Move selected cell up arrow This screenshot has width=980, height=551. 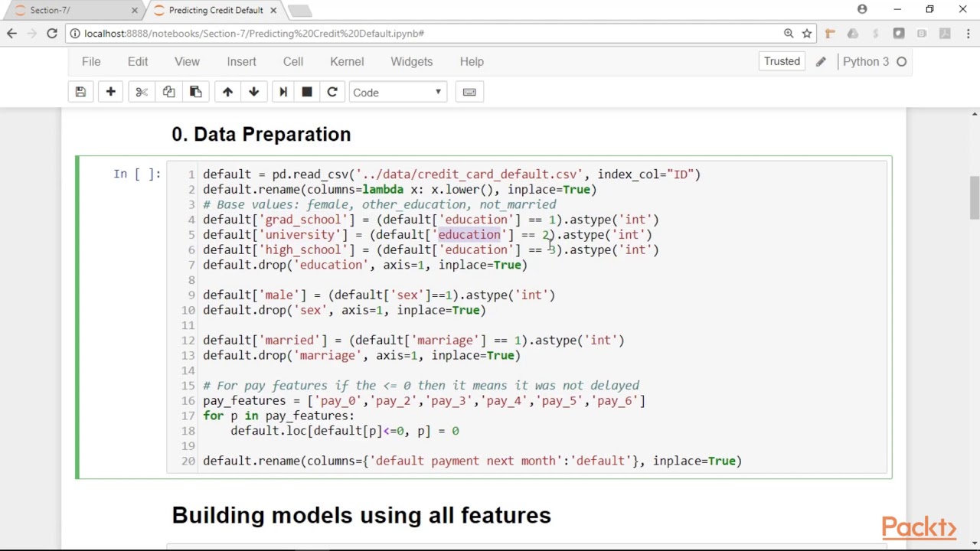(x=227, y=92)
